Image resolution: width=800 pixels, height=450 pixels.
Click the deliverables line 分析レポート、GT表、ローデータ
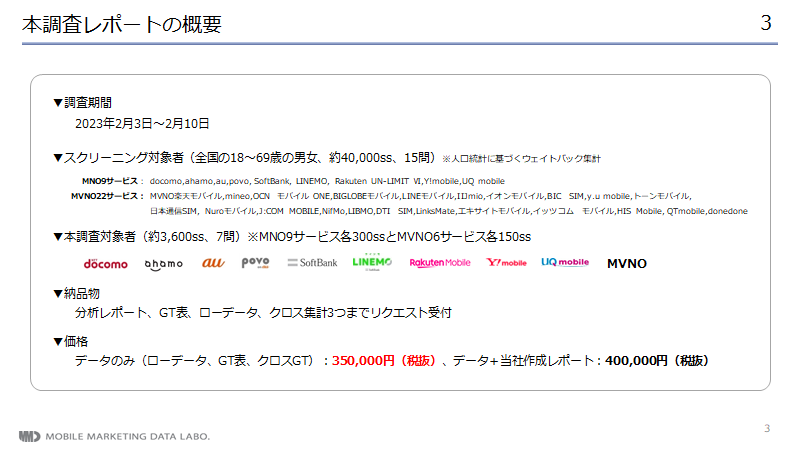pyautogui.click(x=263, y=313)
